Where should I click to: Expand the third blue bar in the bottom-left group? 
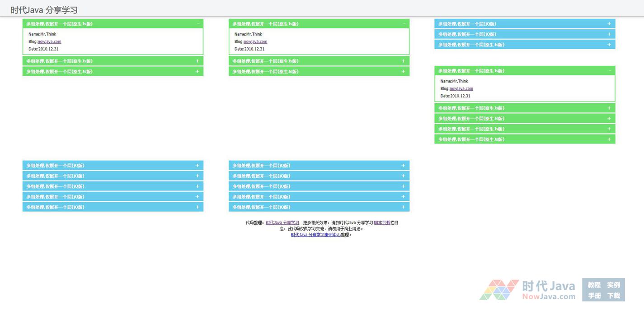113,186
